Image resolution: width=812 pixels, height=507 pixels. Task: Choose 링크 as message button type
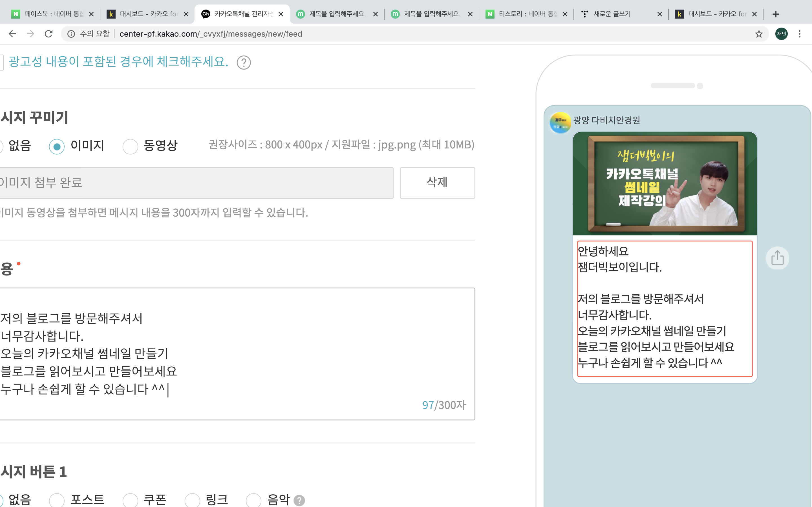point(192,500)
